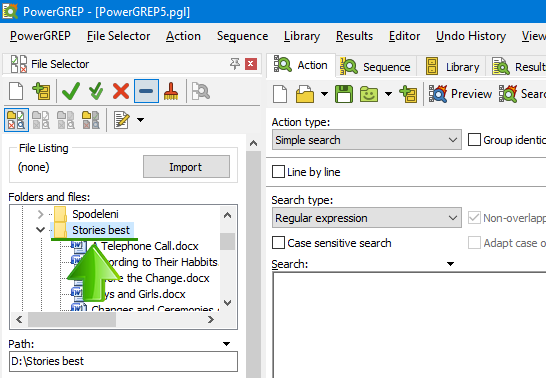Enable Case sensitive search
Screen dimensions: 546x378
coord(278,243)
